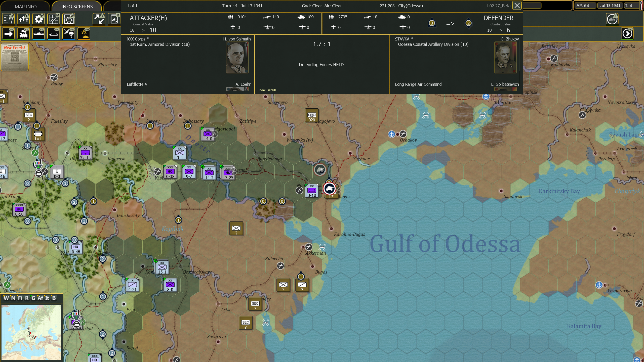The width and height of the screenshot is (644, 362).
Task: Click the airfield icon at Chaplynka
Action: (582, 115)
